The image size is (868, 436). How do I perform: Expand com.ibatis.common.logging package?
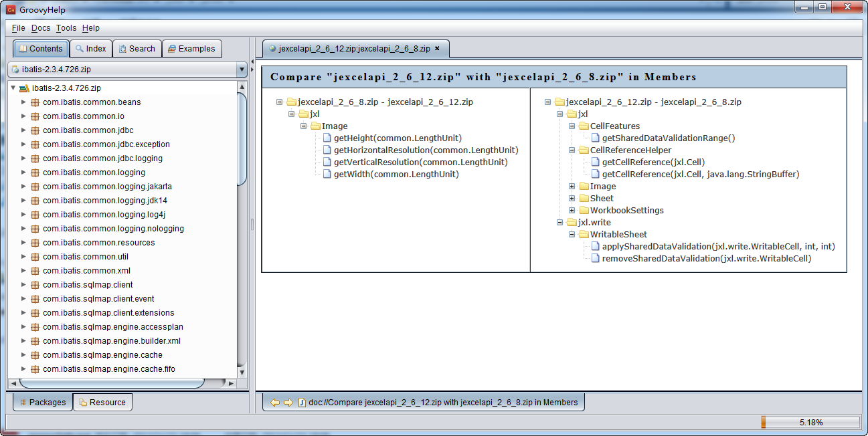(23, 173)
